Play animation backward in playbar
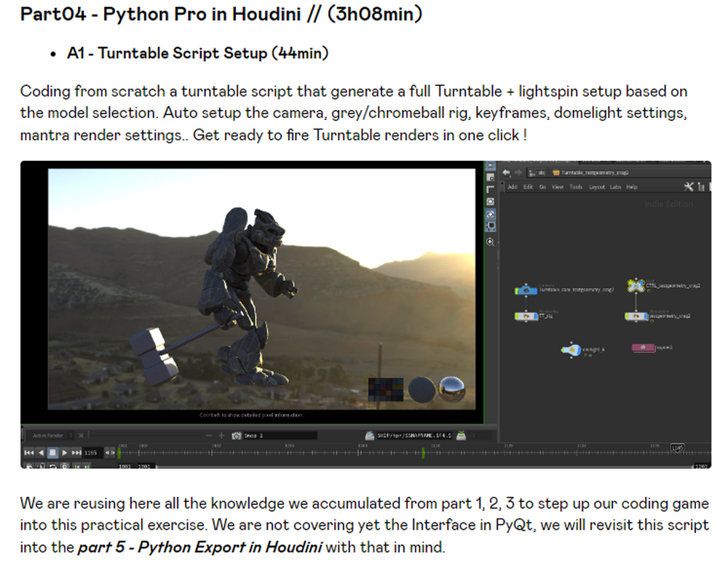 41,452
